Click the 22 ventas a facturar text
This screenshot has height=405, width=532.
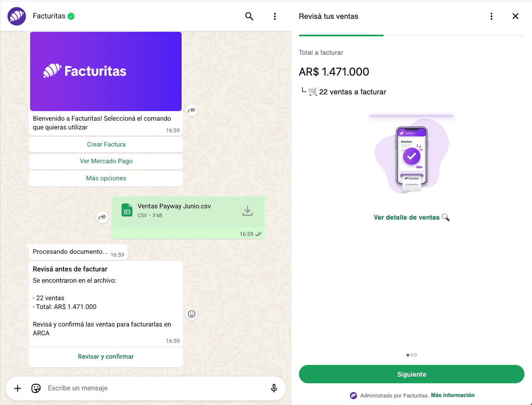[353, 92]
